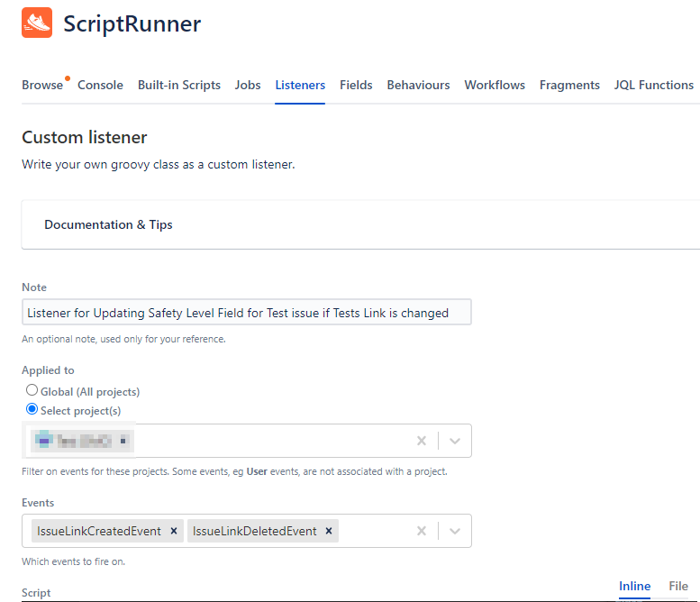The width and height of the screenshot is (700, 602).
Task: Switch to the Jobs tab
Action: pyautogui.click(x=248, y=85)
